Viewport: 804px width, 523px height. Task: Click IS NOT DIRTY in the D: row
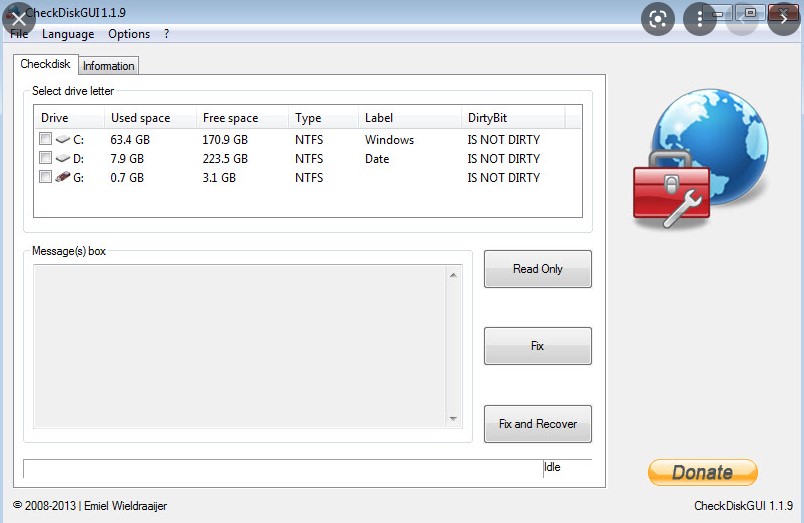click(x=504, y=158)
